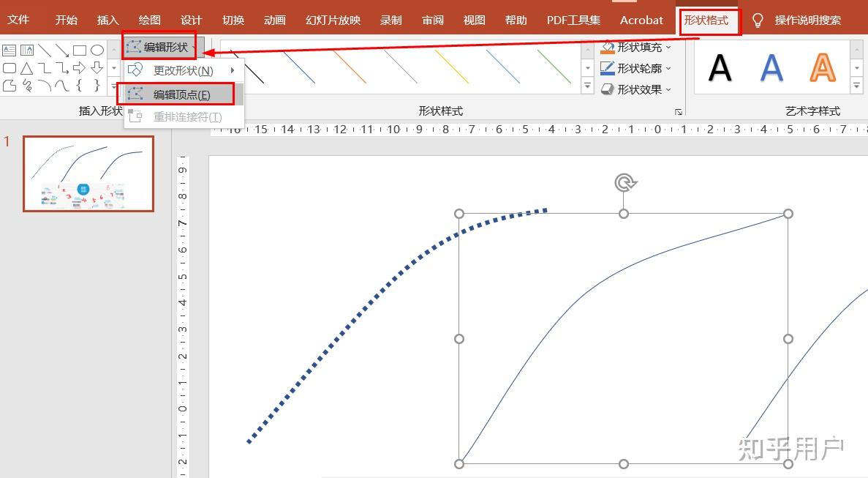Open the 形状样式 gallery dropdown

point(587,86)
